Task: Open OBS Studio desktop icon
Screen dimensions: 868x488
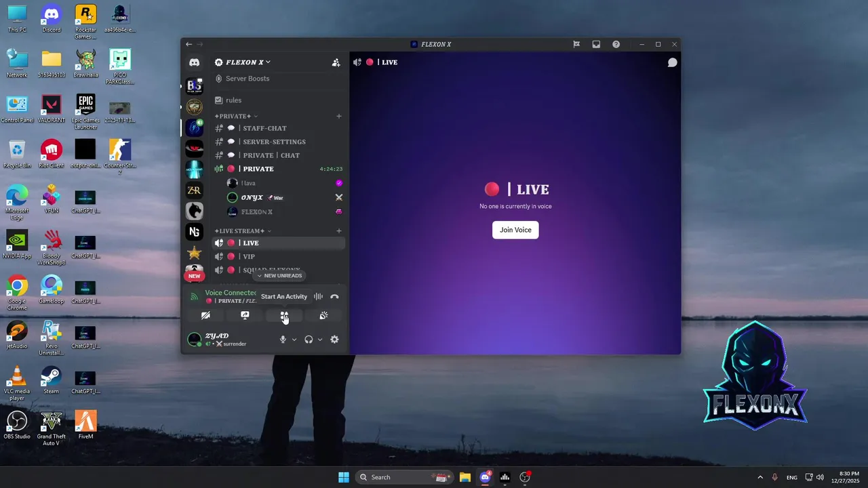Action: pos(17,425)
